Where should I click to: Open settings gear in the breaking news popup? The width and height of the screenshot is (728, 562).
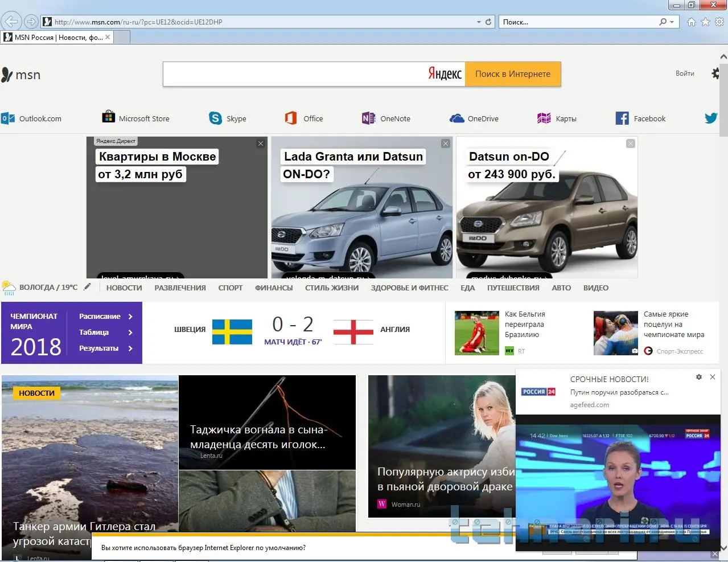click(699, 377)
